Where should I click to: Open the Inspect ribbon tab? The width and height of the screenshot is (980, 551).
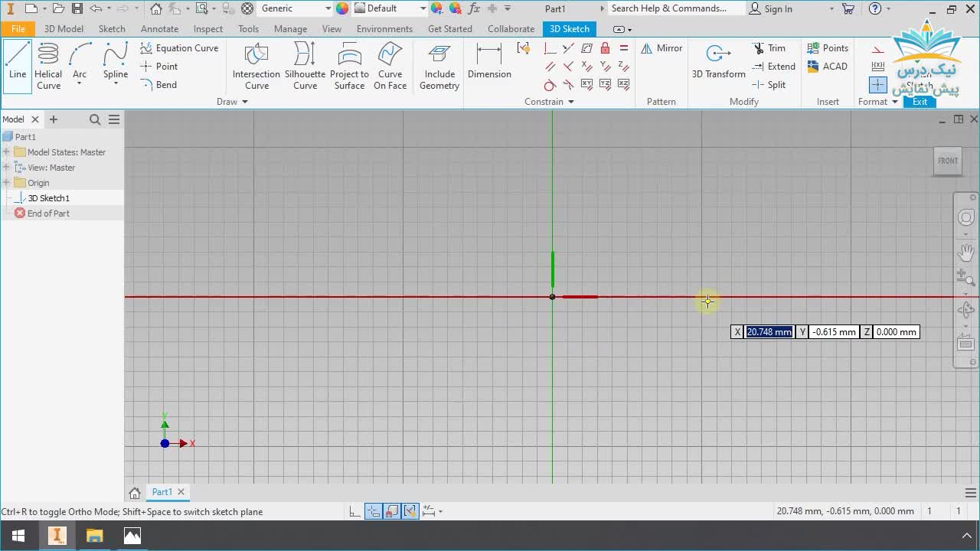207,29
